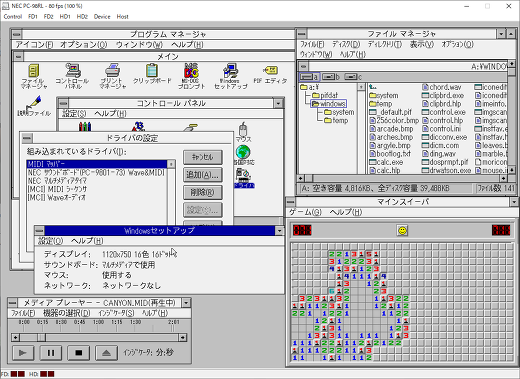
Task: Select the a:¥ root in directory tree
Action: pyautogui.click(x=310, y=87)
